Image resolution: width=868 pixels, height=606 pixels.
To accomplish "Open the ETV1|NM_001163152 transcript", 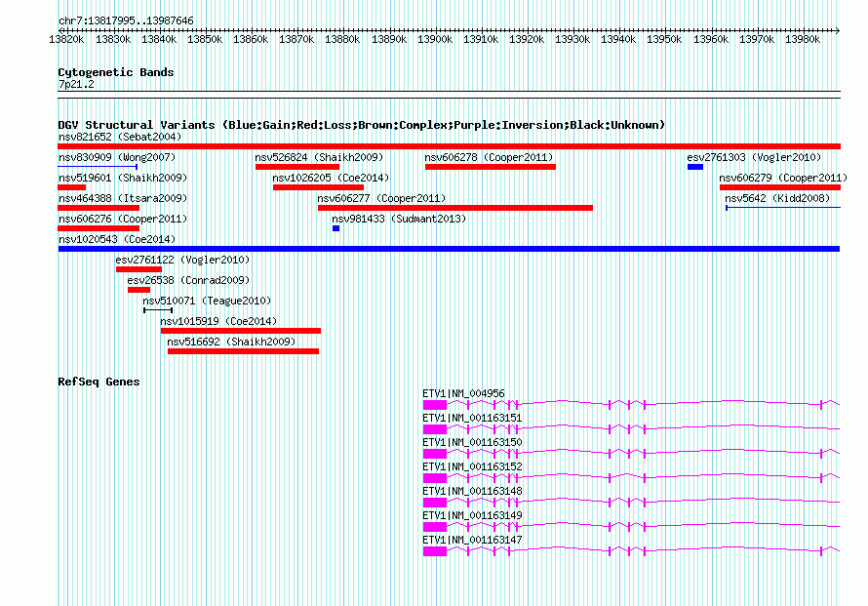I will point(472,466).
